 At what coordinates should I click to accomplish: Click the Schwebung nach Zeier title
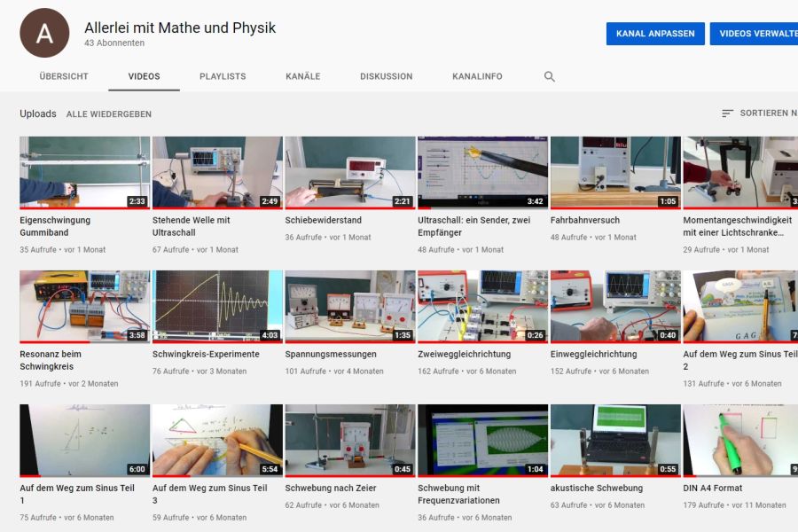coord(331,488)
